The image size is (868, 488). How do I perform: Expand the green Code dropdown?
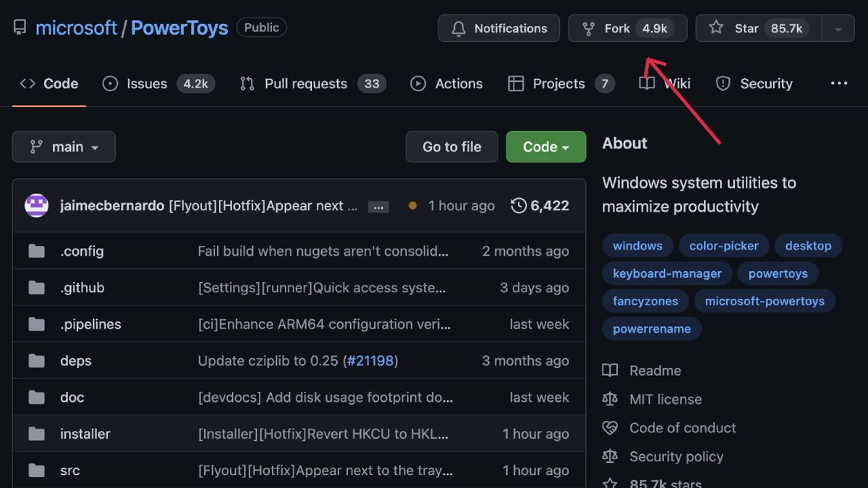tap(545, 146)
